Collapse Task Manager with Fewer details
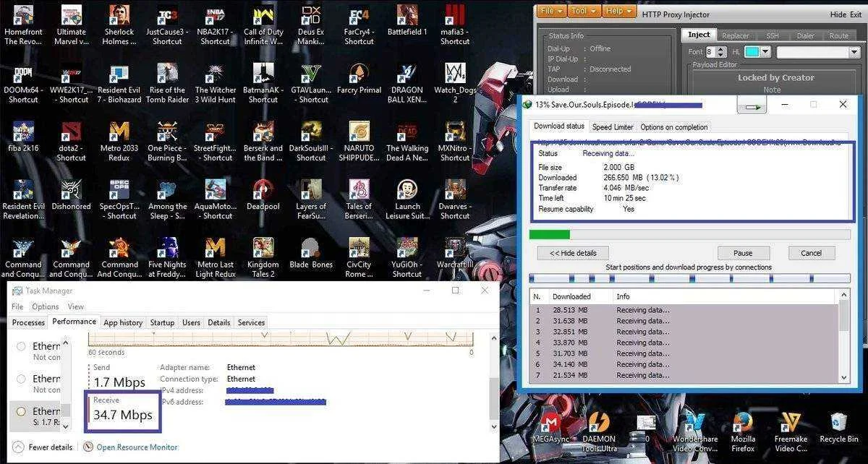 (43, 447)
